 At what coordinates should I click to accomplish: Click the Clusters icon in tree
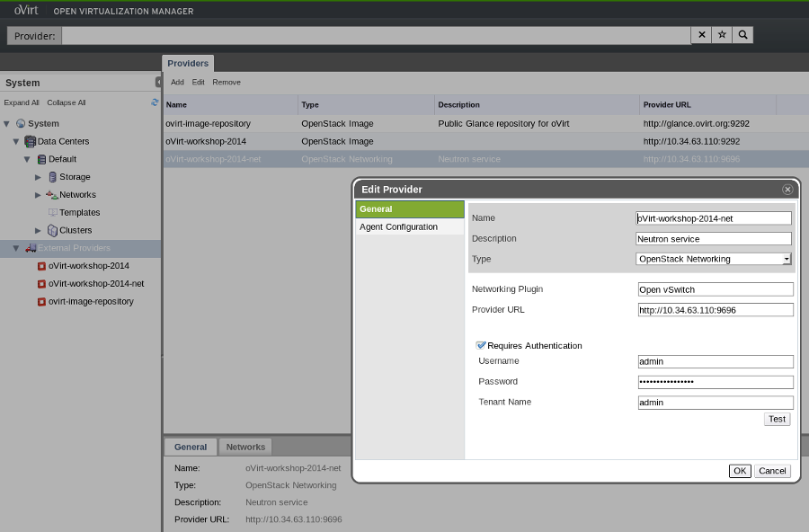click(53, 230)
